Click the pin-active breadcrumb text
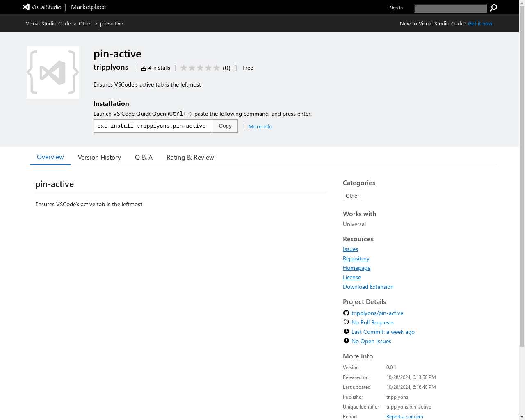This screenshot has height=420, width=525. click(x=112, y=24)
